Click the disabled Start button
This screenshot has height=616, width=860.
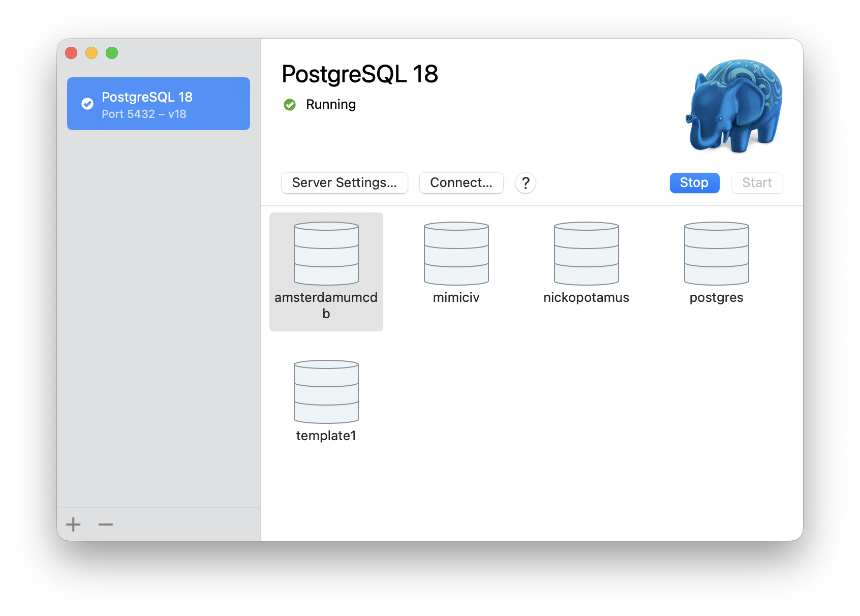pyautogui.click(x=757, y=183)
